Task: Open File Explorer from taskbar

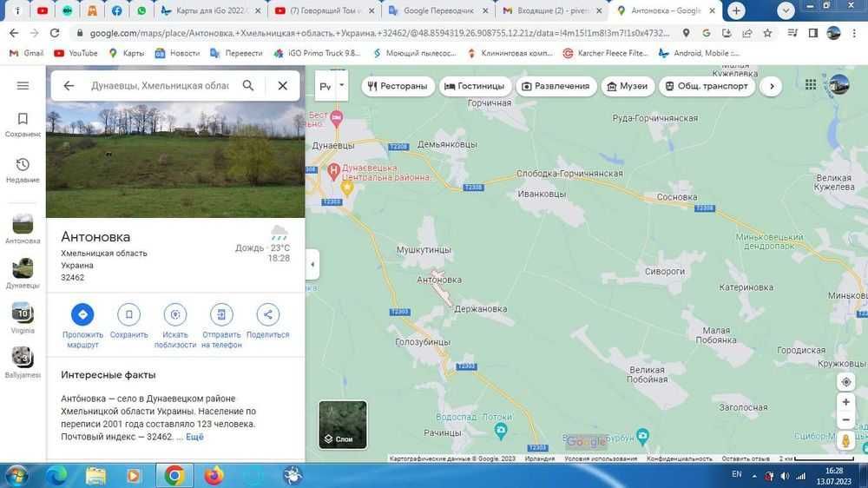Action: coord(95,476)
